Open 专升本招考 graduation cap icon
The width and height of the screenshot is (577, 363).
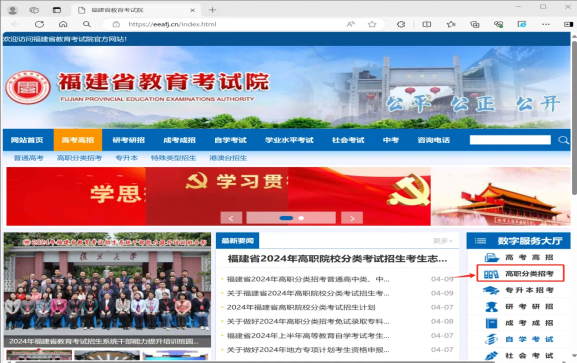coord(491,290)
